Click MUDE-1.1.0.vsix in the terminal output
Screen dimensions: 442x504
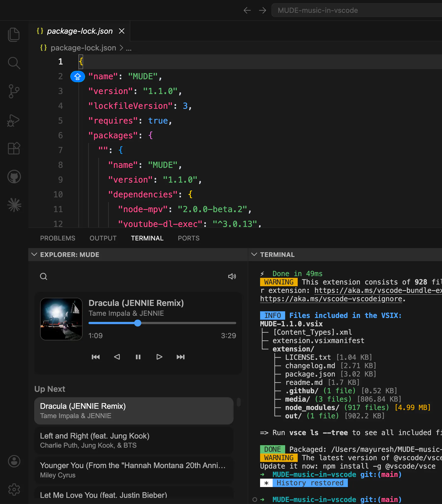[x=292, y=324]
